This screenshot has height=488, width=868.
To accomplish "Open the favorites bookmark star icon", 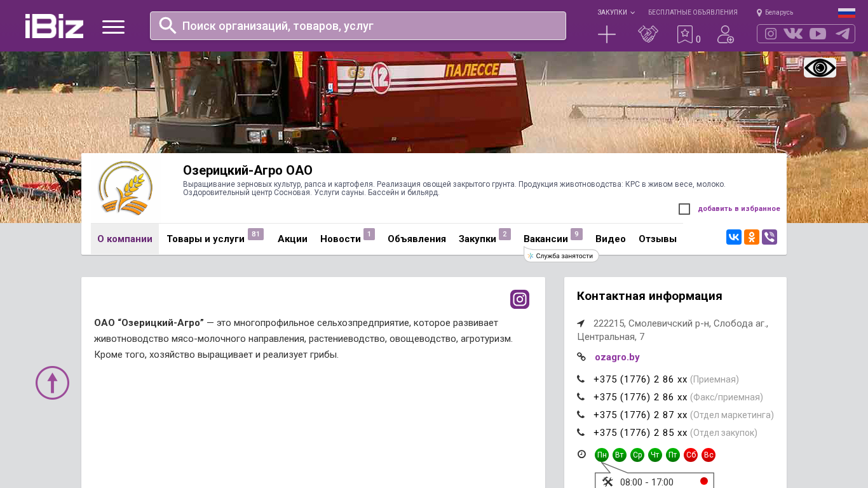I will tap(684, 34).
